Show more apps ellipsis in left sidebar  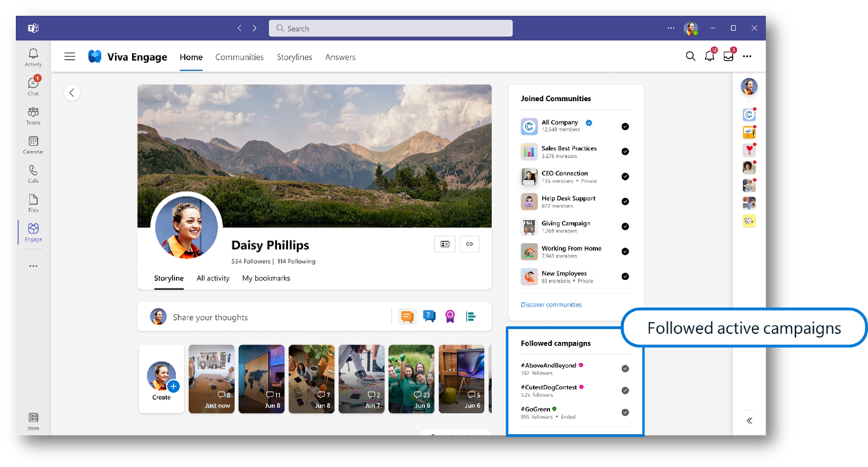coord(33,266)
